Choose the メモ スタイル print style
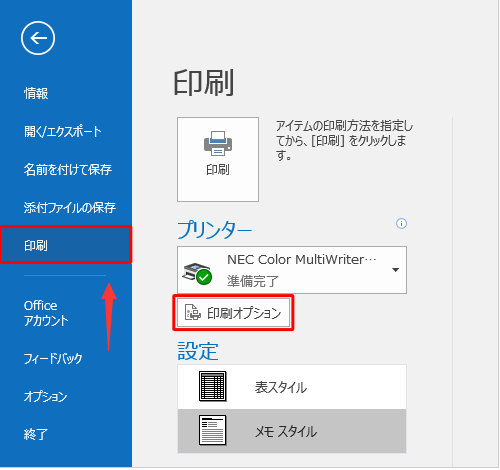Viewport: 500px width, 470px height. point(292,431)
